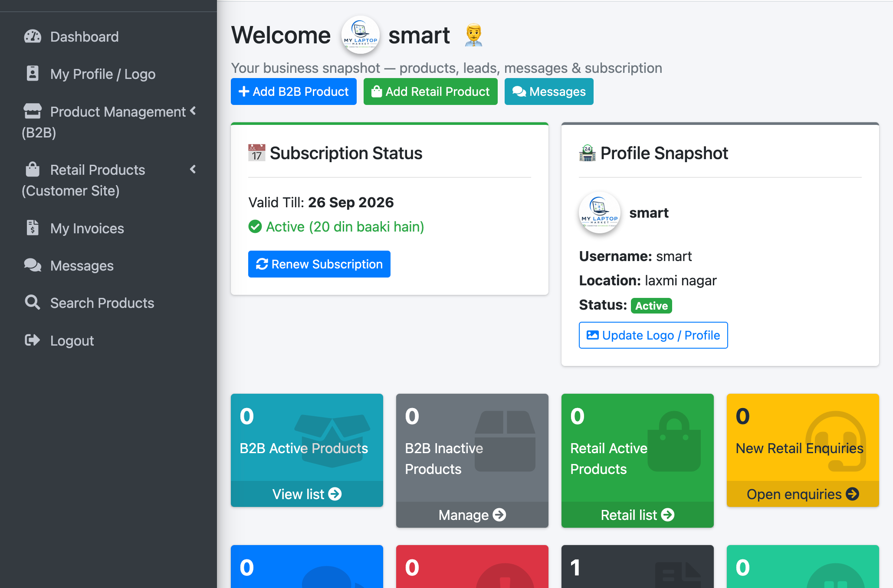Click the My Invoices document icon
Viewport: 893px width, 588px height.
click(33, 228)
